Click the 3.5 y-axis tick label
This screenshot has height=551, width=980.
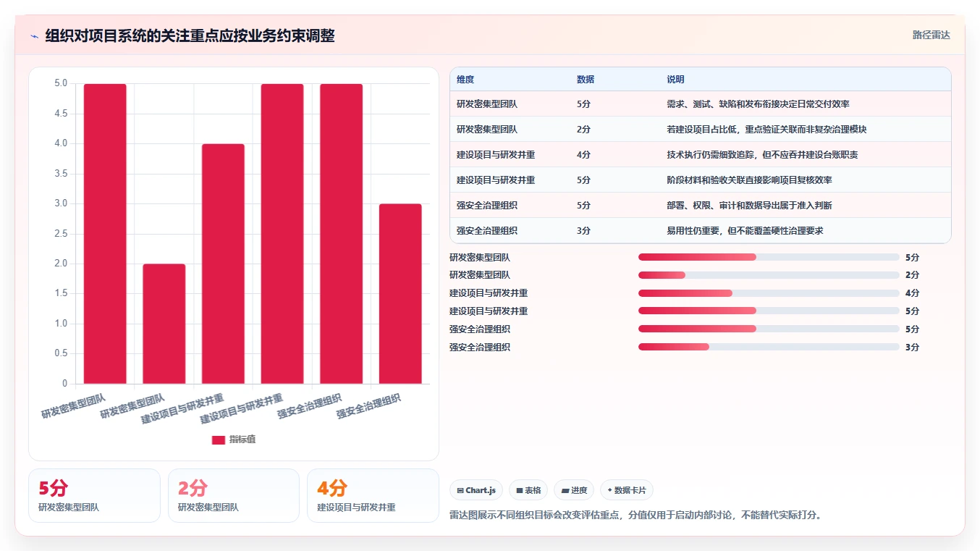click(x=61, y=174)
